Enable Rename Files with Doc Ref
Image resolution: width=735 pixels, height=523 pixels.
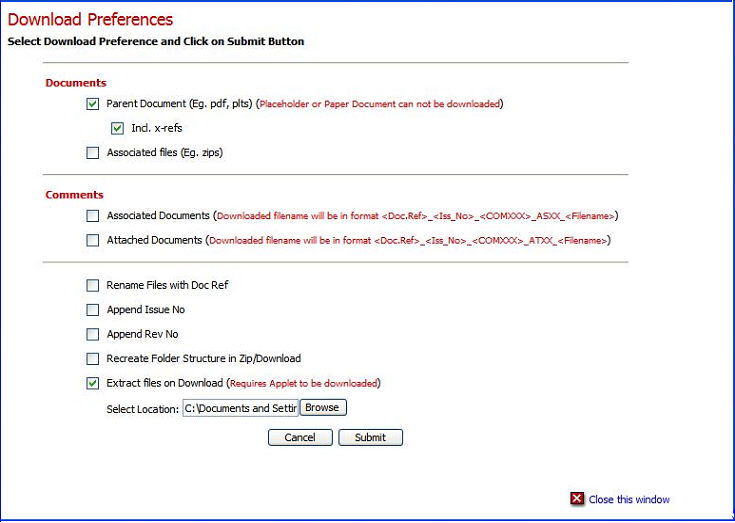(x=93, y=285)
